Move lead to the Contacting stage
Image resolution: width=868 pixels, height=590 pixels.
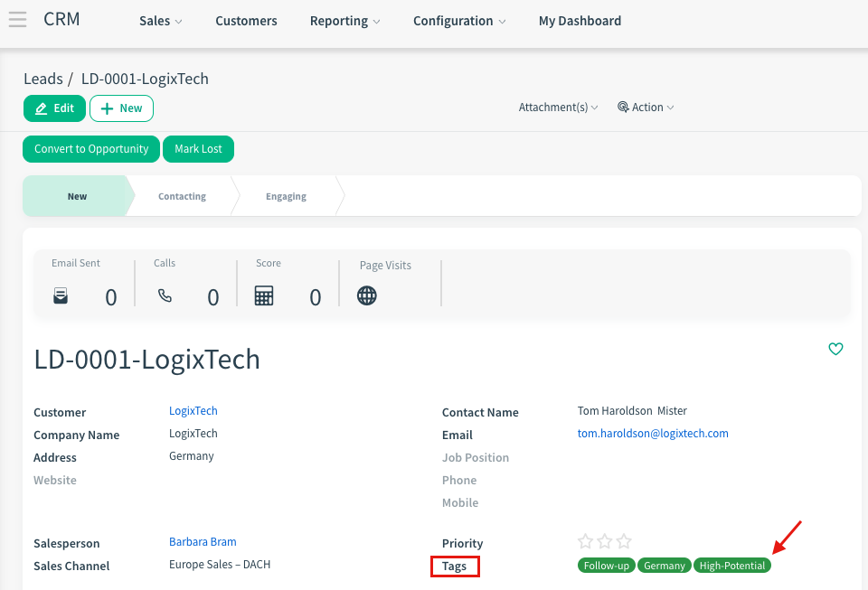182,196
